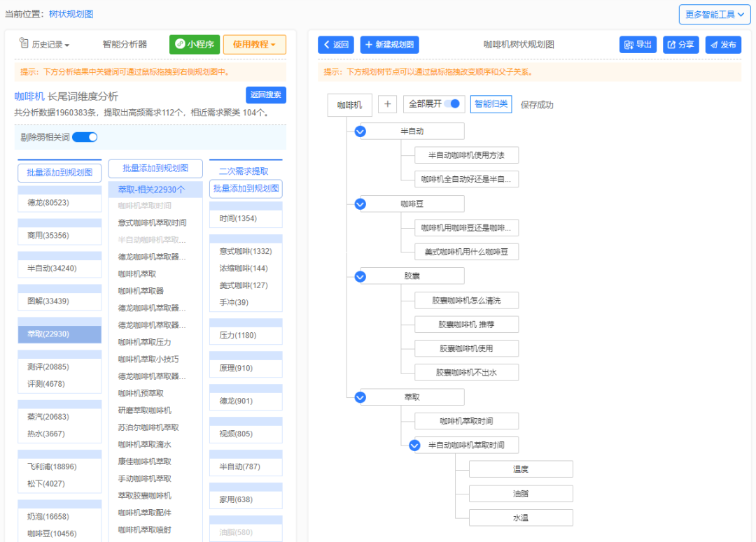Click 咖啡机萃取小技巧 keyword
Image resolution: width=756 pixels, height=542 pixels.
[148, 359]
